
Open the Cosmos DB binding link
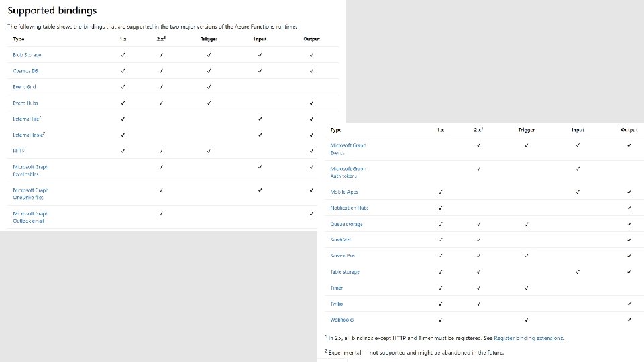(x=25, y=71)
